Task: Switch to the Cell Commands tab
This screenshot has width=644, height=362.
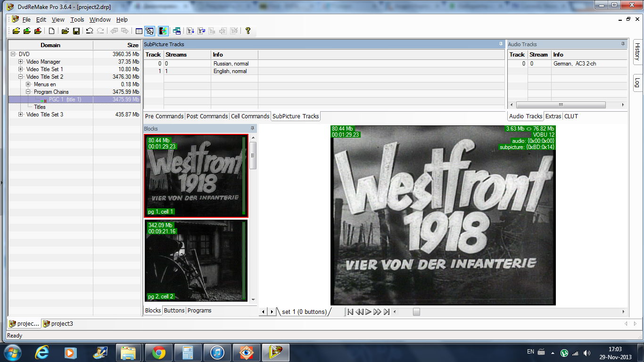Action: (250, 116)
